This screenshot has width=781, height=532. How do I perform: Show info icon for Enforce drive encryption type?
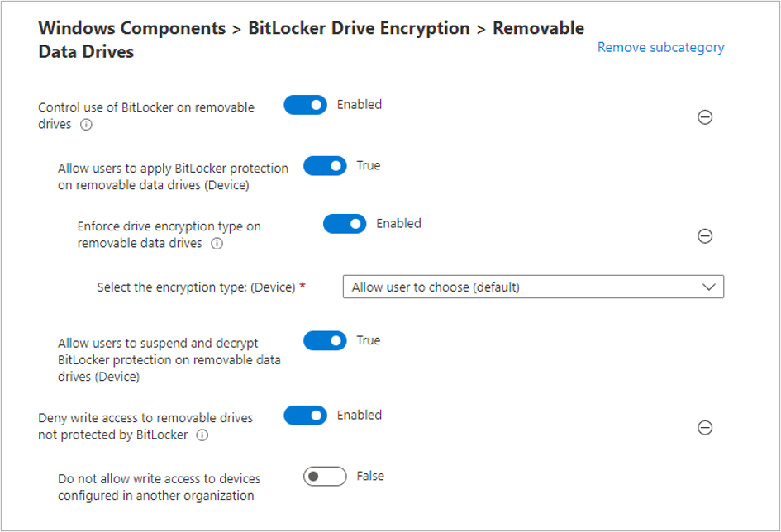(217, 244)
